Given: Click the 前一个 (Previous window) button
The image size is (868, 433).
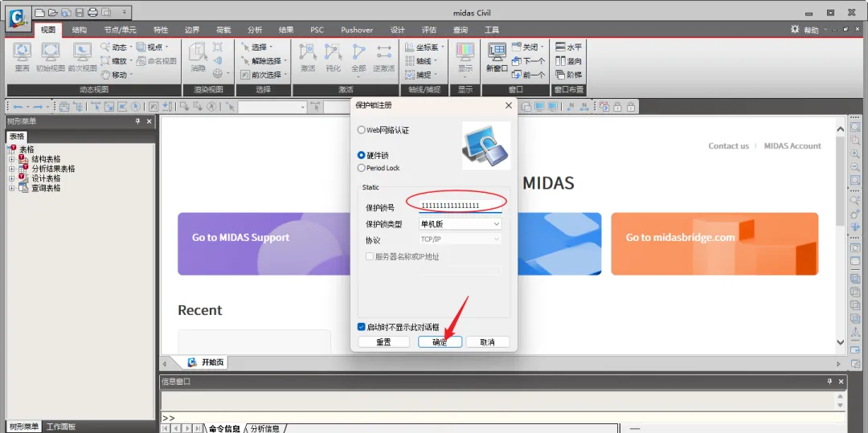Looking at the screenshot, I should (528, 75).
